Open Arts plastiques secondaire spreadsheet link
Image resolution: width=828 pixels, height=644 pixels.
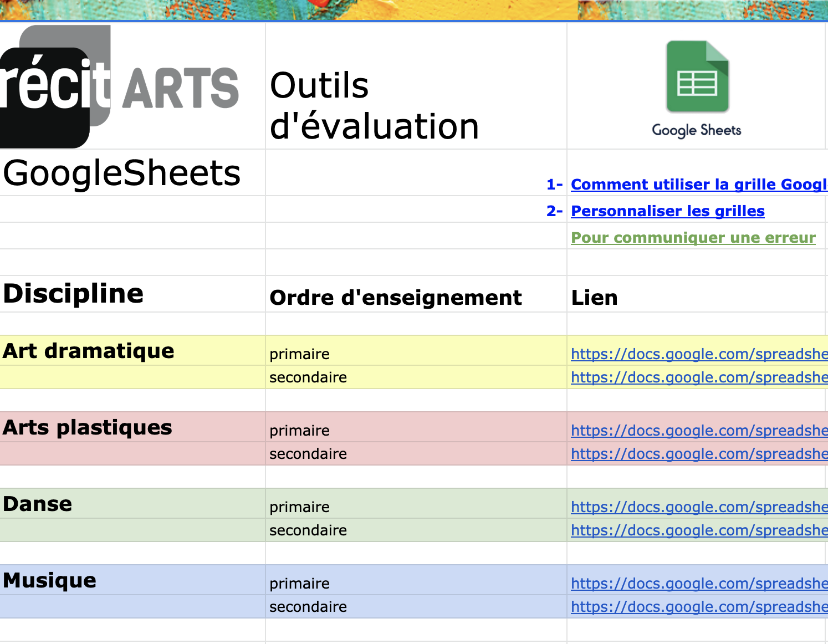(699, 454)
